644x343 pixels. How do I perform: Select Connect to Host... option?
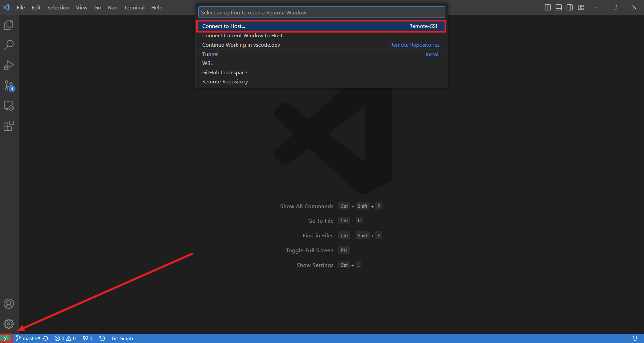(x=321, y=26)
